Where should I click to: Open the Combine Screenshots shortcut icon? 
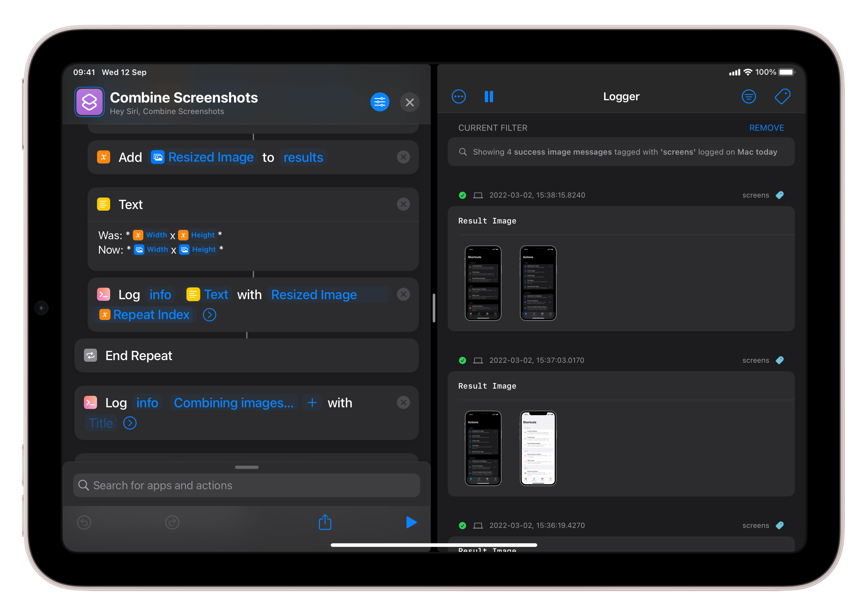89,102
